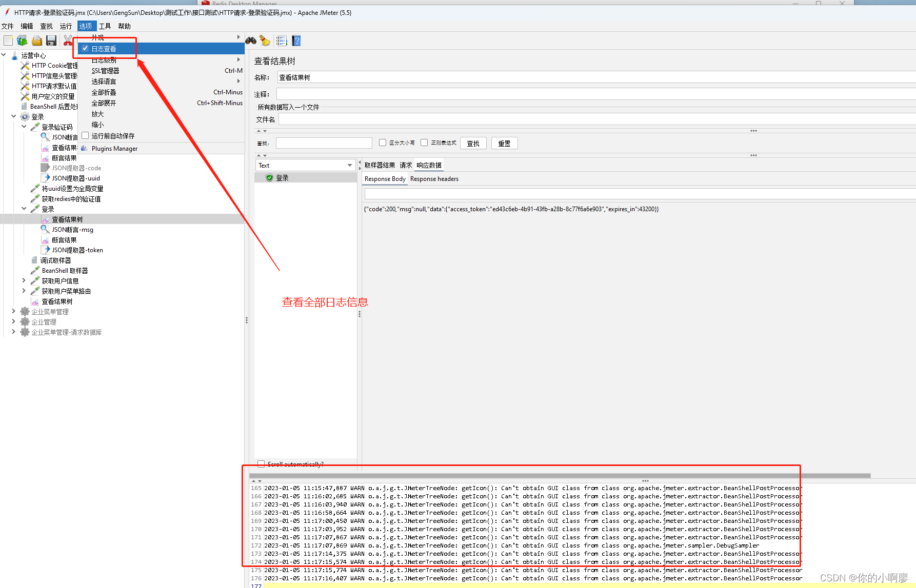Click the HTTP Cookie管理 config icon
Image resolution: width=916 pixels, height=588 pixels.
coord(25,66)
